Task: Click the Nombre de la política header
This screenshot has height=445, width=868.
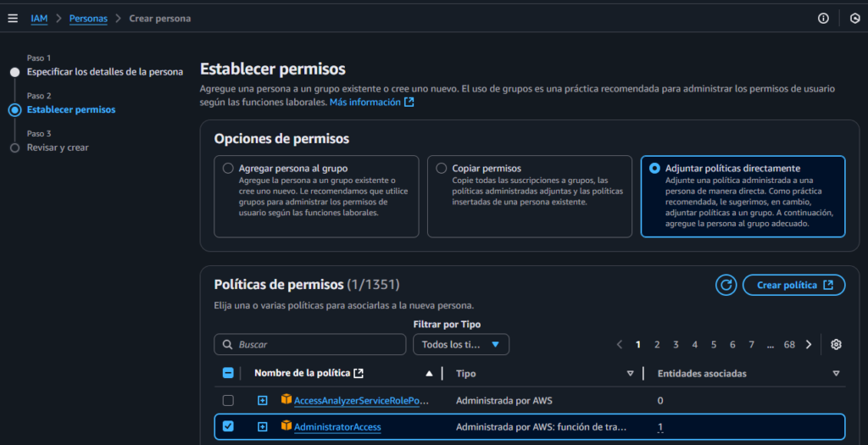Action: 303,373
